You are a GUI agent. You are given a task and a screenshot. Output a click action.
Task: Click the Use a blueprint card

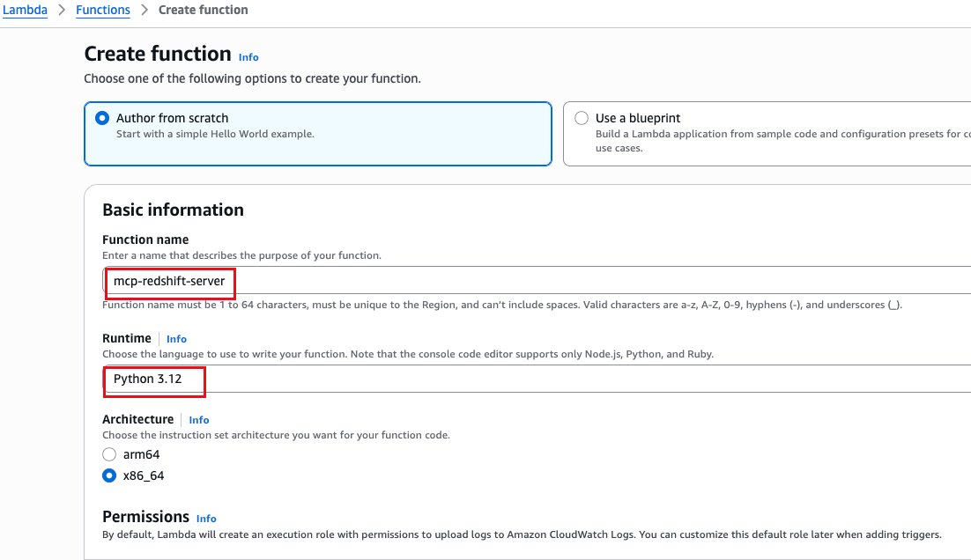click(x=767, y=134)
